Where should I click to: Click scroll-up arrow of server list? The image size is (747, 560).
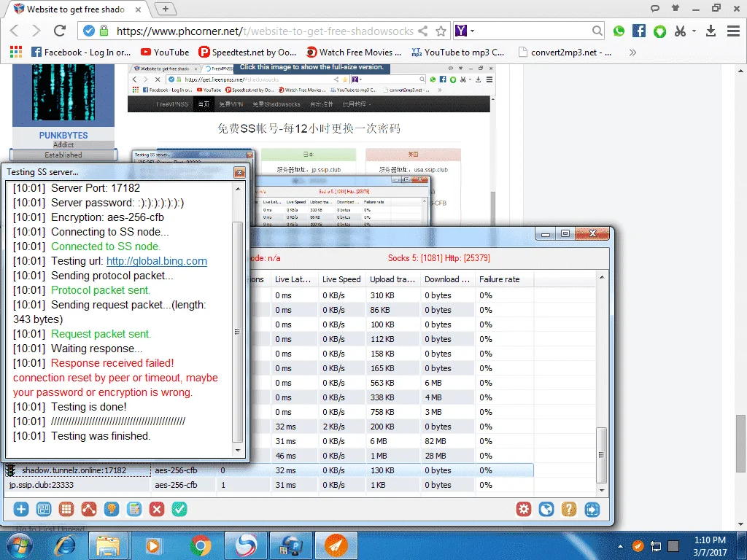tap(602, 277)
